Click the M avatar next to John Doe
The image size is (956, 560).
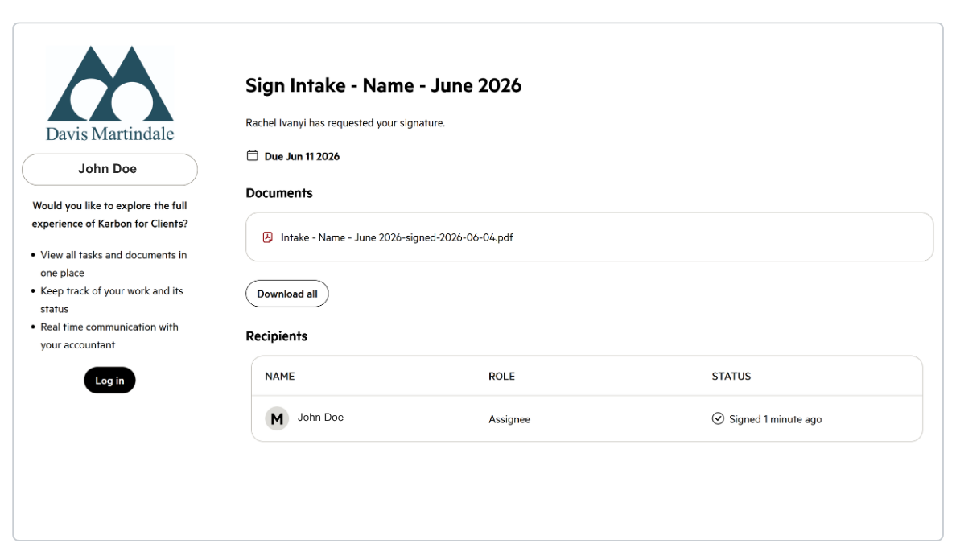[x=277, y=418]
